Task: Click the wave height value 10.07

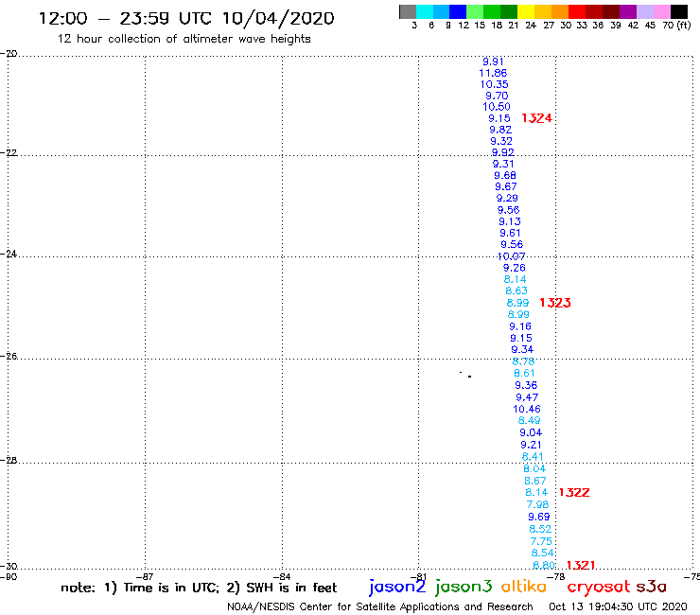Action: pos(511,256)
